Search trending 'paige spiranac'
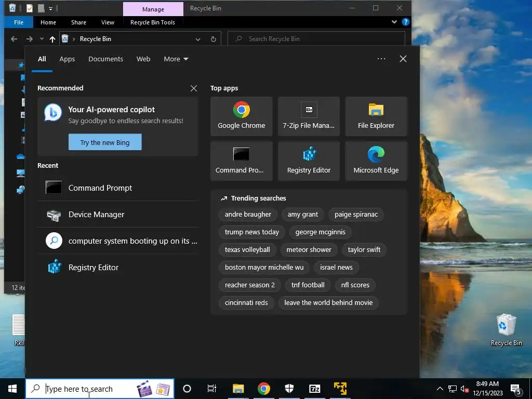532x399 pixels. pos(356,215)
